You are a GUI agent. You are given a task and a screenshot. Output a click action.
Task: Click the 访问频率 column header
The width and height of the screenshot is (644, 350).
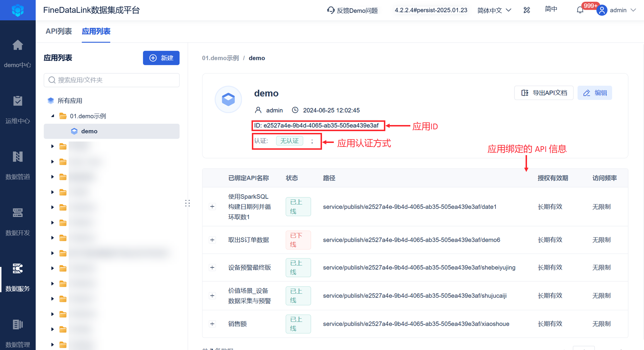tap(605, 178)
